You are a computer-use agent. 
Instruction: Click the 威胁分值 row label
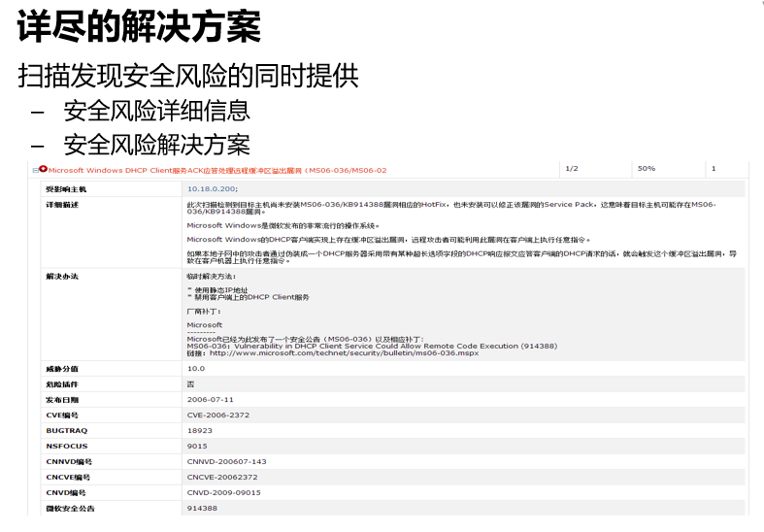click(62, 369)
